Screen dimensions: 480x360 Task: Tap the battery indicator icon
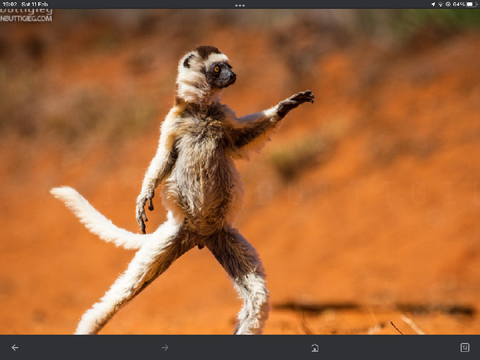472,4
